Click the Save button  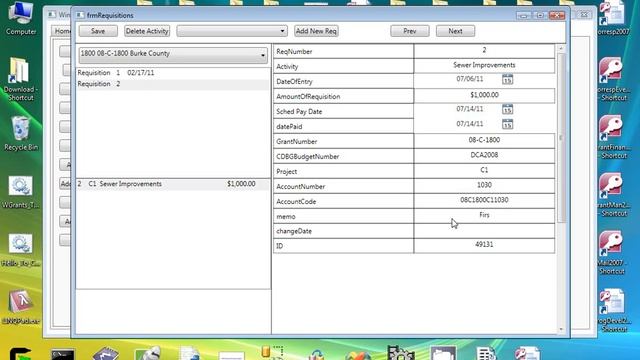tap(98, 31)
